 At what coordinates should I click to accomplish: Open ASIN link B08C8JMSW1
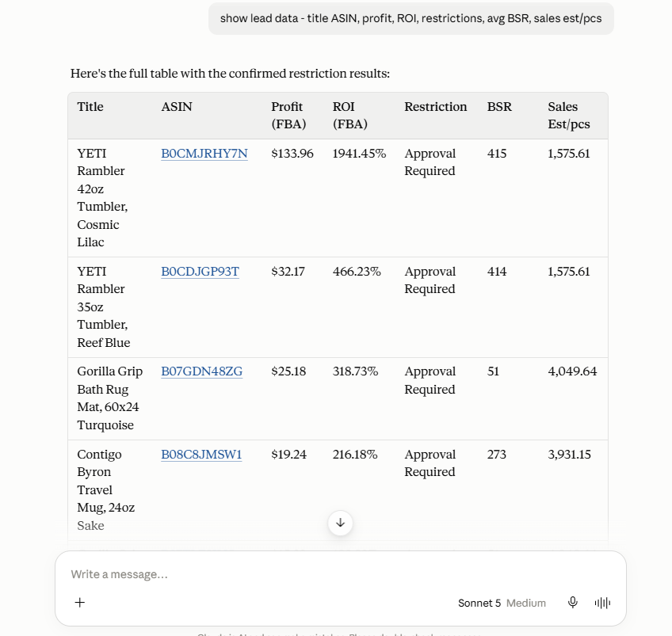pyautogui.click(x=201, y=455)
